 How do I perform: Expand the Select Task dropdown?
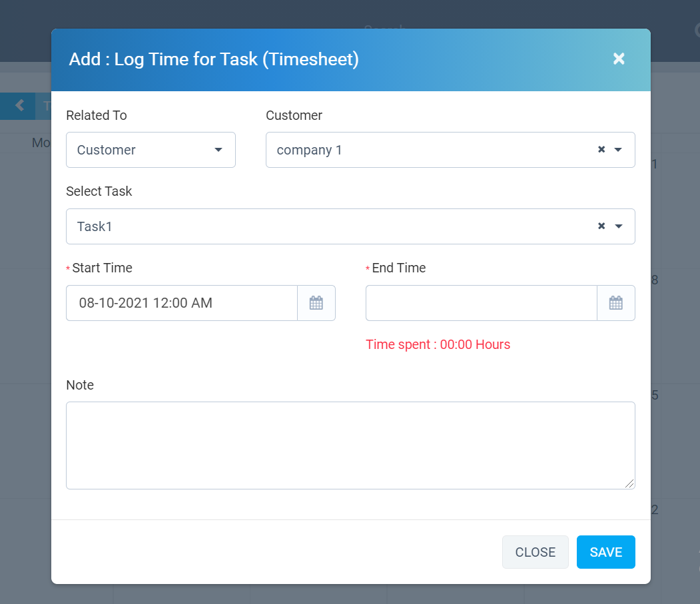click(x=333, y=226)
